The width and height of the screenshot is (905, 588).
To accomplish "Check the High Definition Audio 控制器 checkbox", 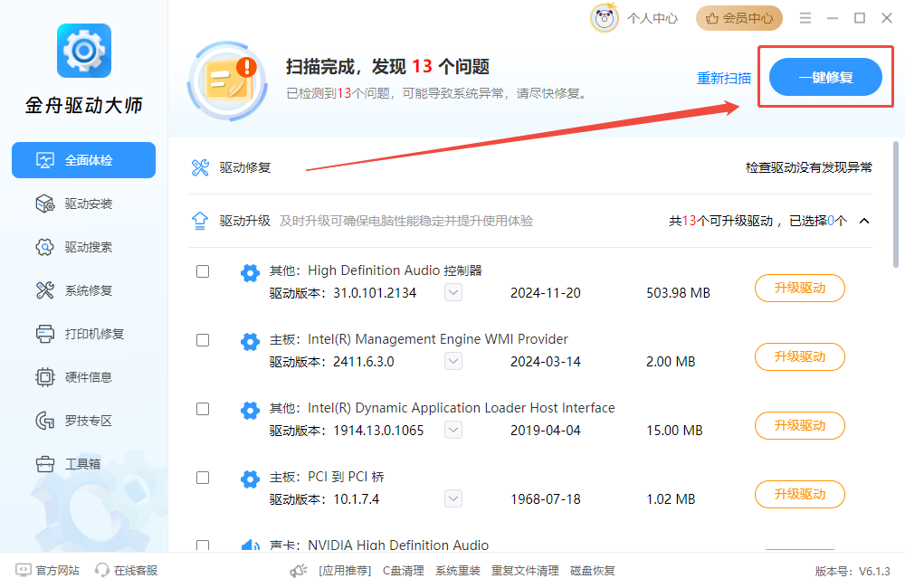I will point(203,271).
